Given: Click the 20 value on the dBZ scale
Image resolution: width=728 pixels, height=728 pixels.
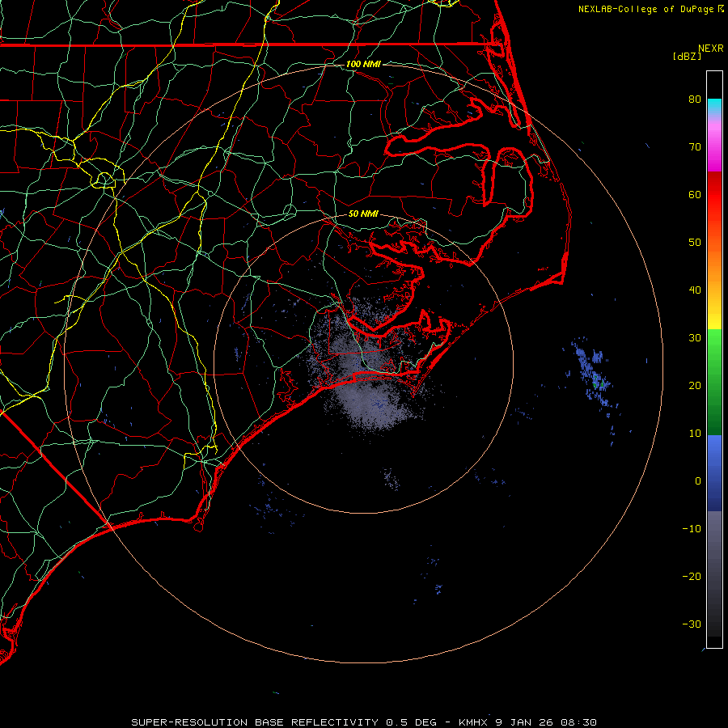Looking at the screenshot, I should click(x=695, y=385).
